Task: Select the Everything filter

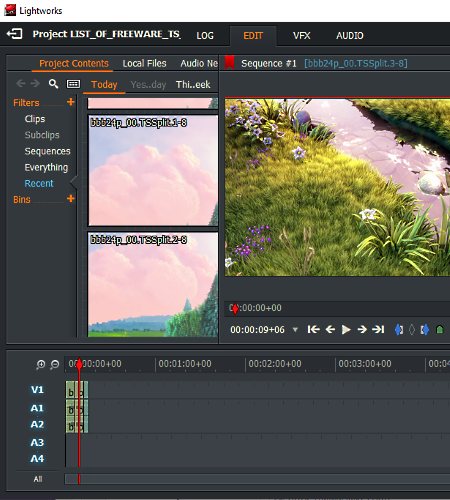Action: point(46,167)
